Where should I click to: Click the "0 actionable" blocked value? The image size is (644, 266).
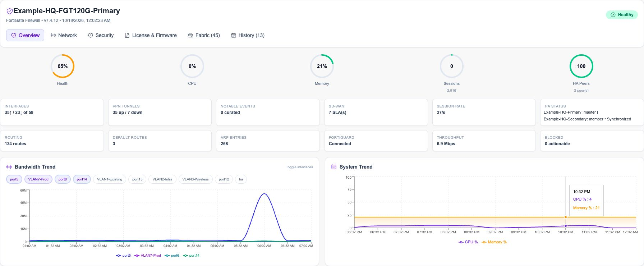click(557, 144)
